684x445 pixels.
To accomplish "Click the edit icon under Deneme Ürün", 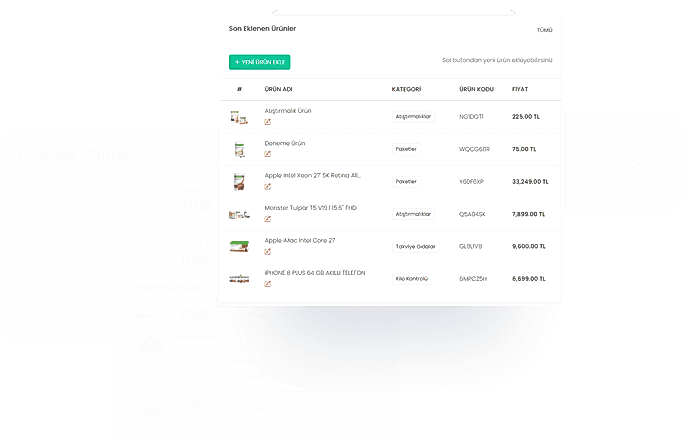I will tap(268, 154).
